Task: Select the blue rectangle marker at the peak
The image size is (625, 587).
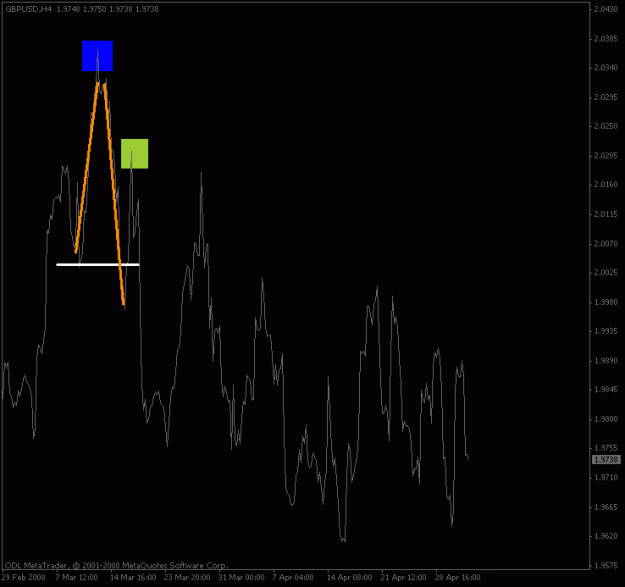Action: coord(97,56)
